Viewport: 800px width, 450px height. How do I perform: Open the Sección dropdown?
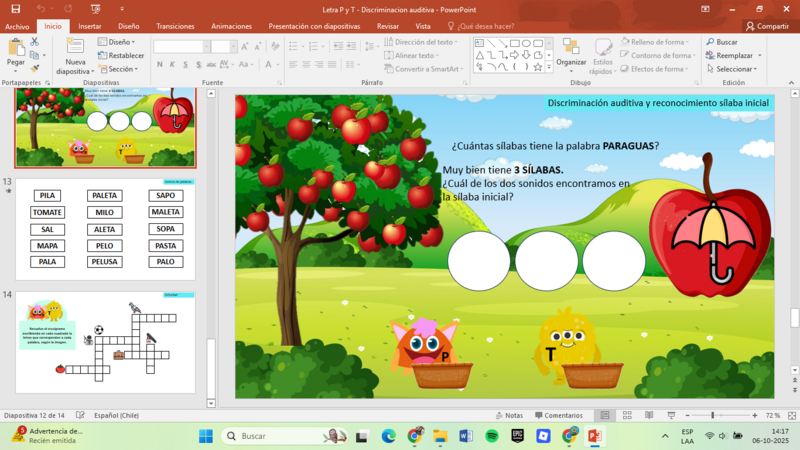pos(118,68)
